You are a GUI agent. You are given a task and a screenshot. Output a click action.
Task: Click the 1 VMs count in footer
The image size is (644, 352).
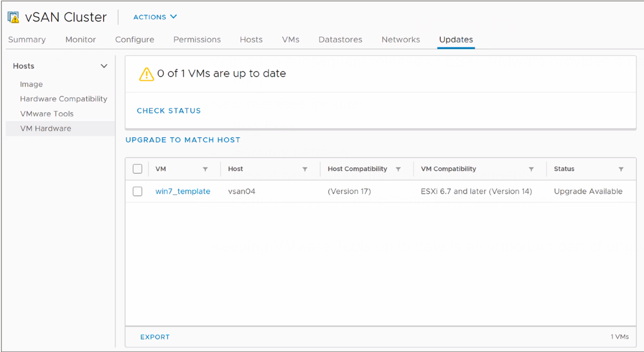620,337
